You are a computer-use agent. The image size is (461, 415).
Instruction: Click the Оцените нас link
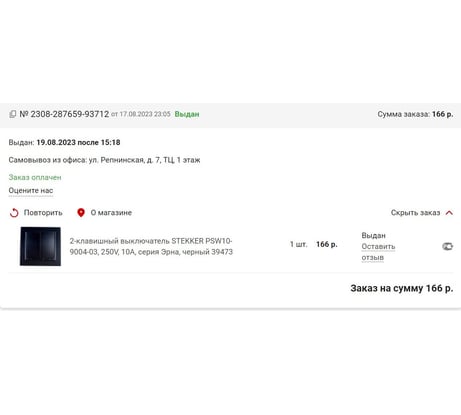pos(31,191)
